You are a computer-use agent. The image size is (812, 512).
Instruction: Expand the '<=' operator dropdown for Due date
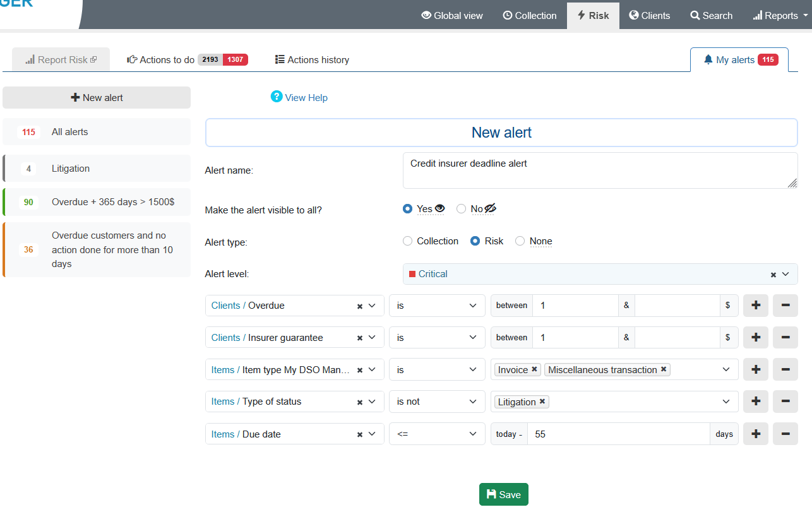click(x=437, y=434)
